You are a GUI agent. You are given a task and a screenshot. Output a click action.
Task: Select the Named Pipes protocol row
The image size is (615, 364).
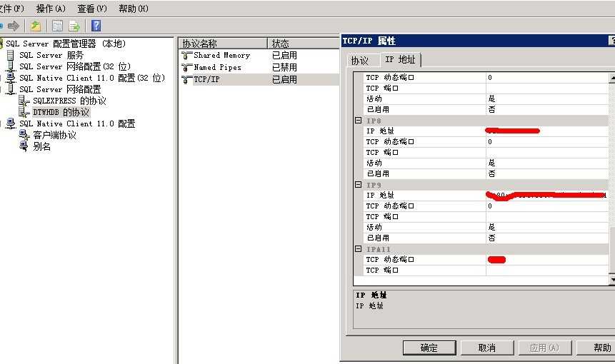point(259,67)
